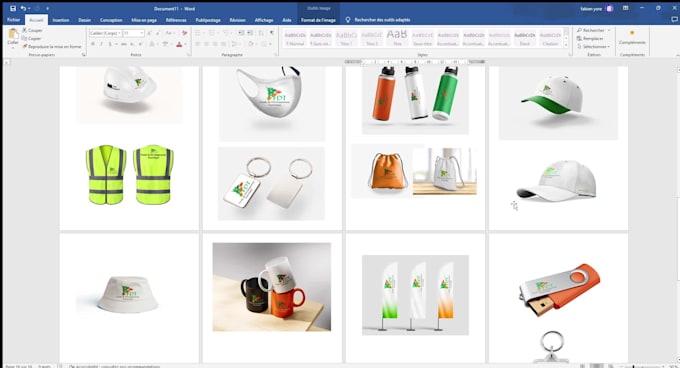The width and height of the screenshot is (680, 368).
Task: Apply a bulleted list
Action: 198,33
